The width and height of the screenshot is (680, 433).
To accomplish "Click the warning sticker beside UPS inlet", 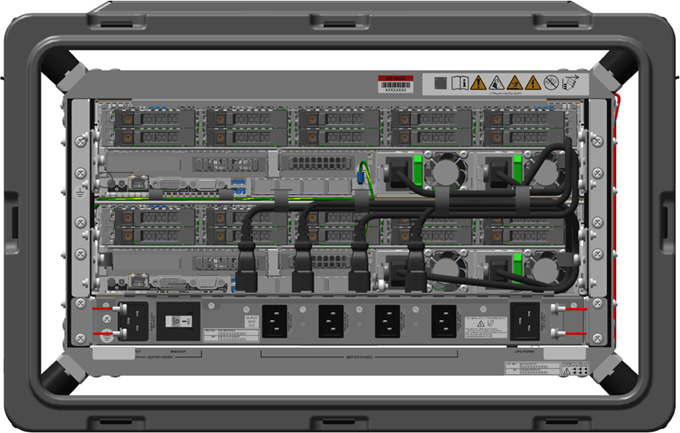I will (486, 327).
